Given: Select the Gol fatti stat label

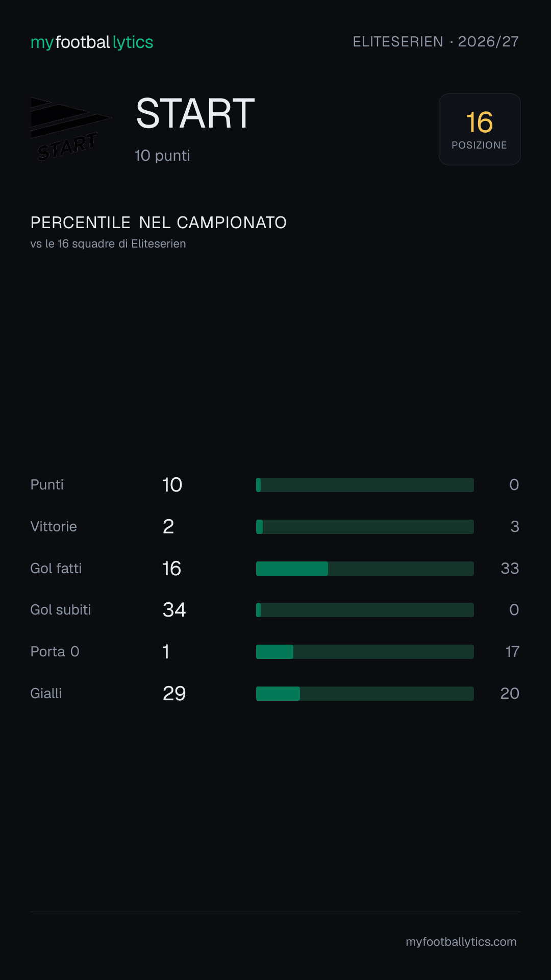Looking at the screenshot, I should (x=56, y=569).
